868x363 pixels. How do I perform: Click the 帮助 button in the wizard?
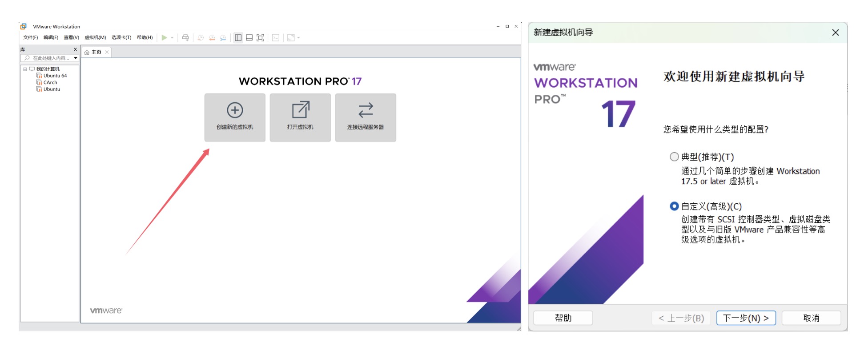coord(563,318)
